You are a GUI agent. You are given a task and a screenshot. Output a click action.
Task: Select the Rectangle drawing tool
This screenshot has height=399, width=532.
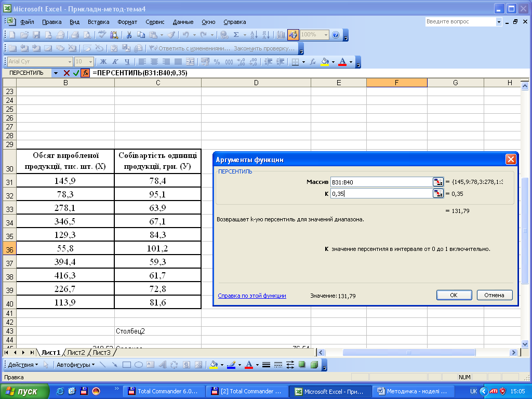127,365
